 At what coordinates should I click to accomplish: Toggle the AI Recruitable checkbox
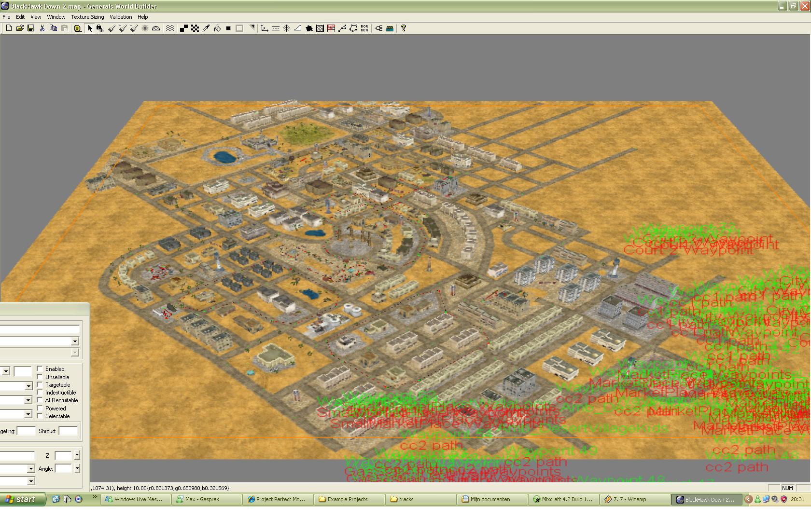(x=40, y=400)
